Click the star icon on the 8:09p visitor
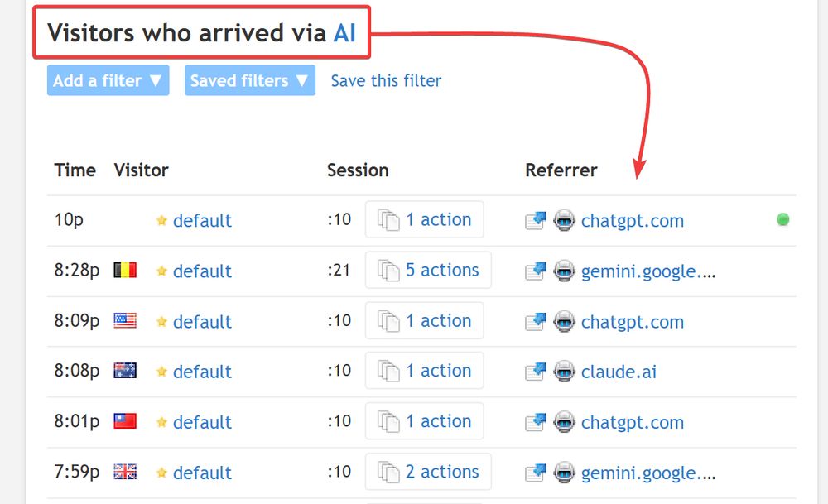 (161, 321)
